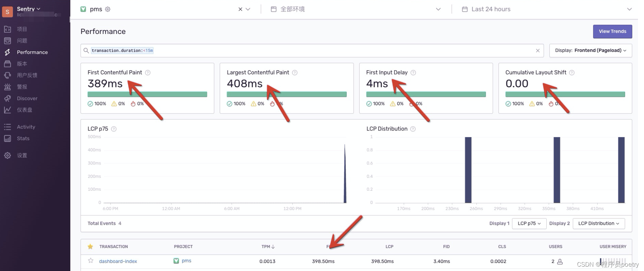Click the 398.50ms LCP cell value
The image size is (644, 271).
[x=382, y=261]
